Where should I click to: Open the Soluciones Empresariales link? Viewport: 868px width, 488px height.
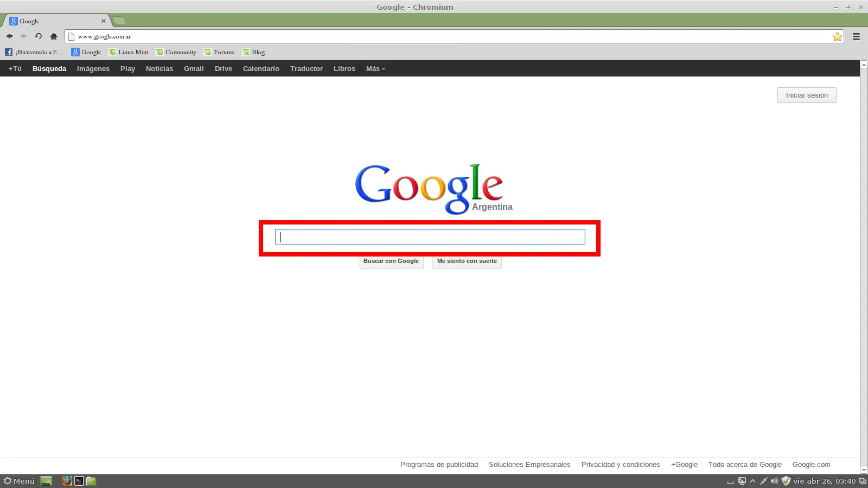529,465
